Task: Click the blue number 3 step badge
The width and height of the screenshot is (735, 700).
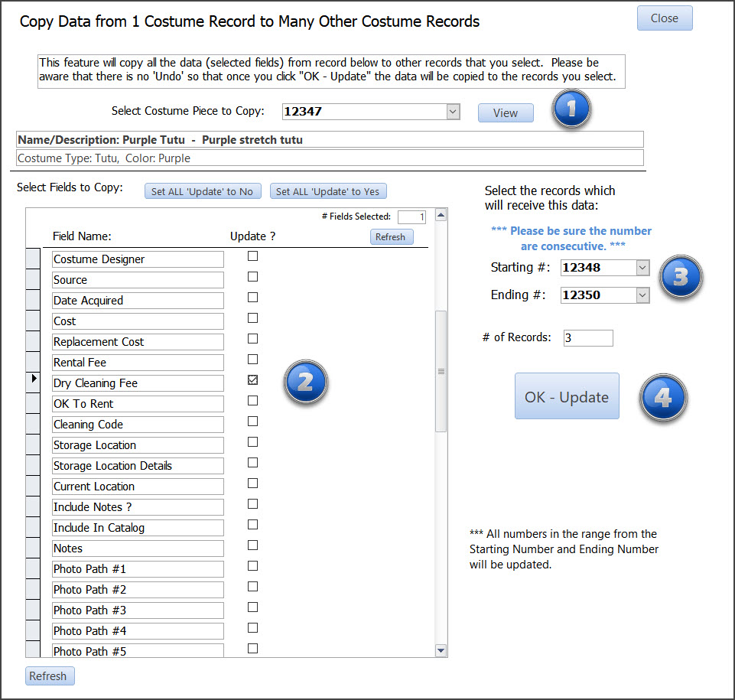Action: point(680,277)
